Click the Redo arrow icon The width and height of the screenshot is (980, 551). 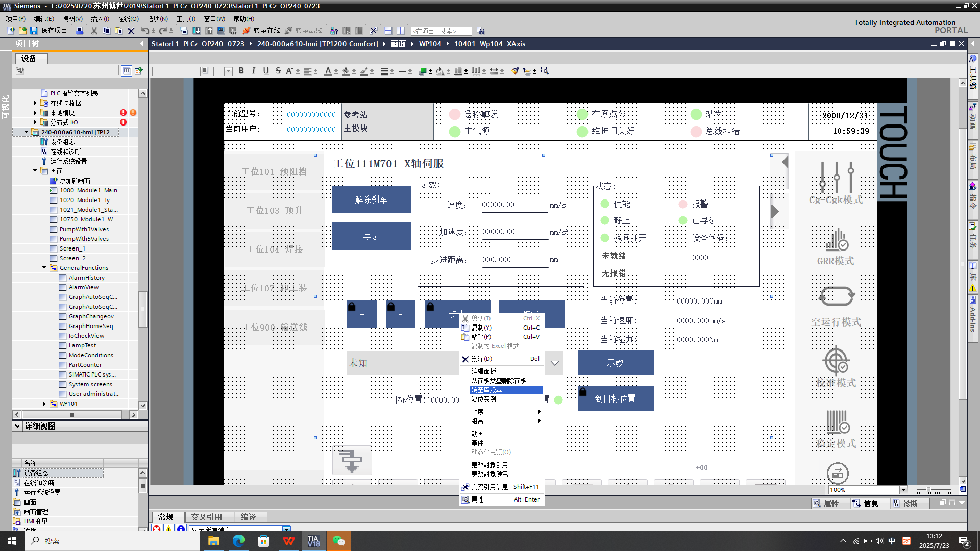[163, 31]
